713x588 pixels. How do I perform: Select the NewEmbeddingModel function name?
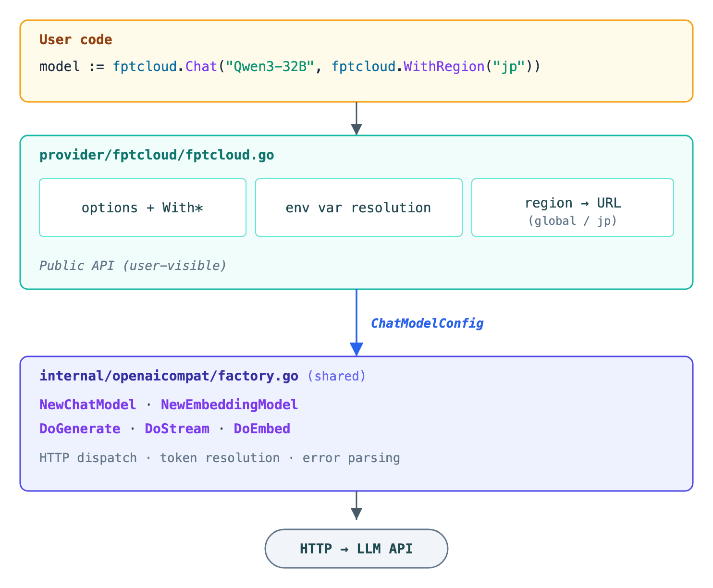[229, 404]
